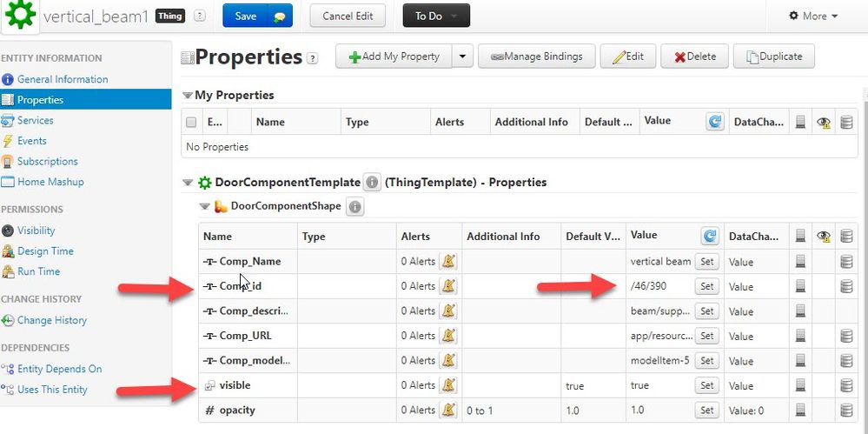Click alert bell icon for visible row
Image resolution: width=868 pixels, height=434 pixels.
click(448, 385)
